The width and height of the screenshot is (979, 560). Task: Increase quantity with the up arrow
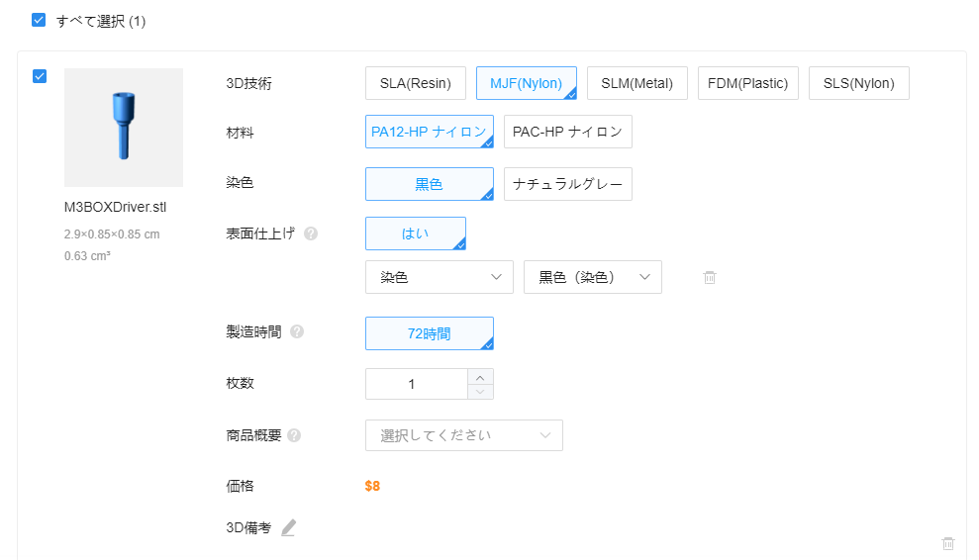coord(480,376)
